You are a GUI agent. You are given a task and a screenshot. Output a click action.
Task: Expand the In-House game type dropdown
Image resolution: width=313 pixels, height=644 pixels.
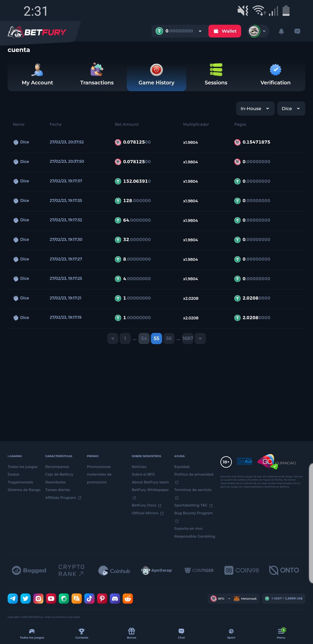[x=255, y=109]
